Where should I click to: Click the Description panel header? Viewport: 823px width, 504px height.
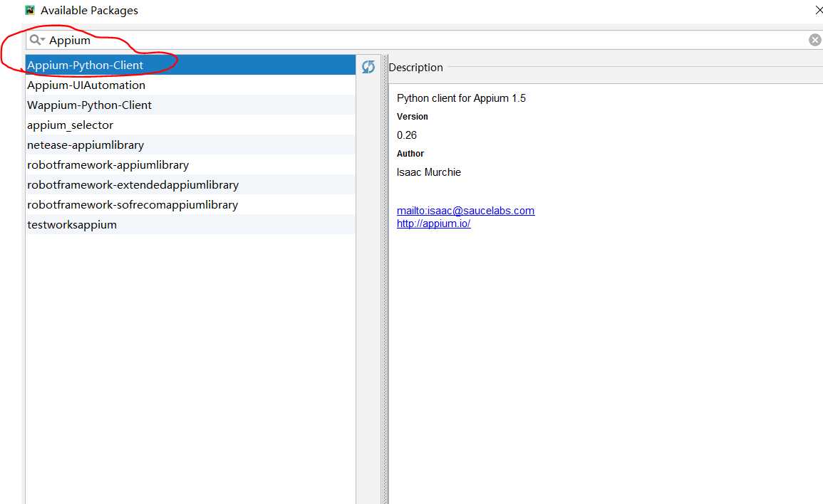[415, 68]
